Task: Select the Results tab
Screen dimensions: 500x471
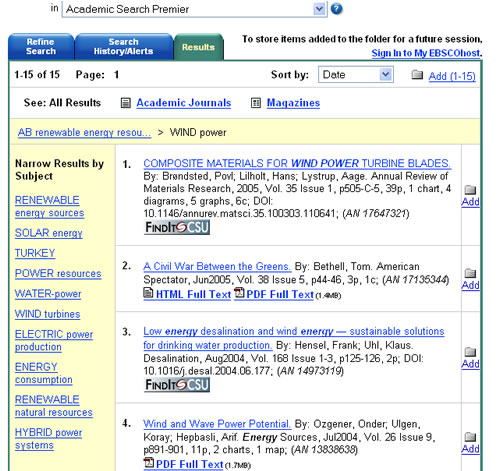Action: coord(198,47)
